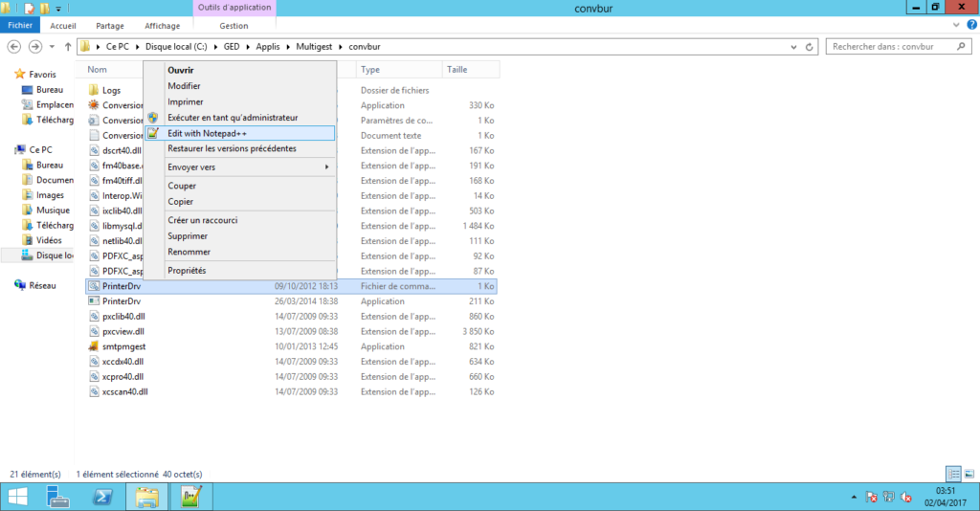Click the muted speaker tray icon

(905, 497)
